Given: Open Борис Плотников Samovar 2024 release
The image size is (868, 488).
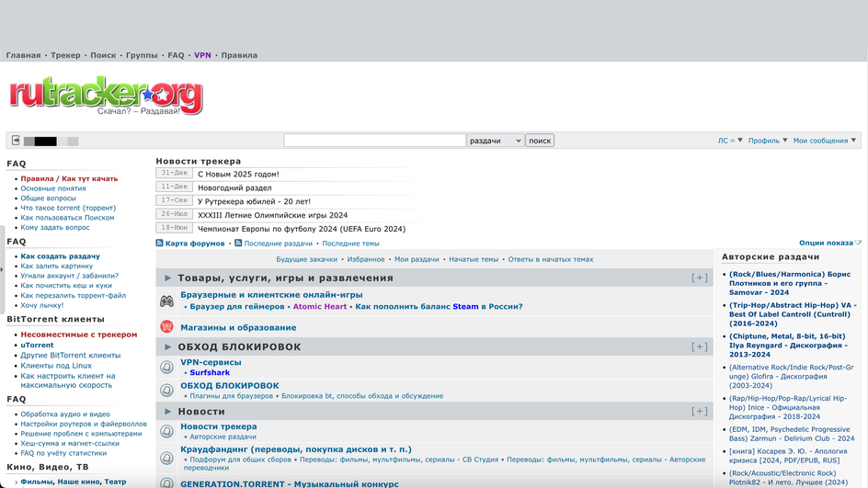Looking at the screenshot, I should click(790, 283).
